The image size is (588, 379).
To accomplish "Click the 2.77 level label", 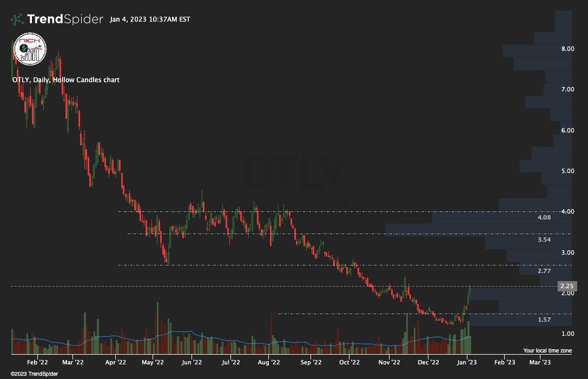I will click(544, 271).
